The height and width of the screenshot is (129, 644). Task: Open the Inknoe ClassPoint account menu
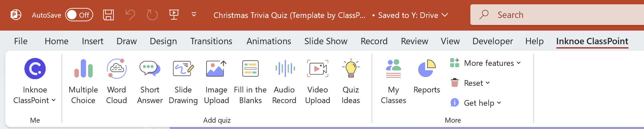pyautogui.click(x=35, y=81)
